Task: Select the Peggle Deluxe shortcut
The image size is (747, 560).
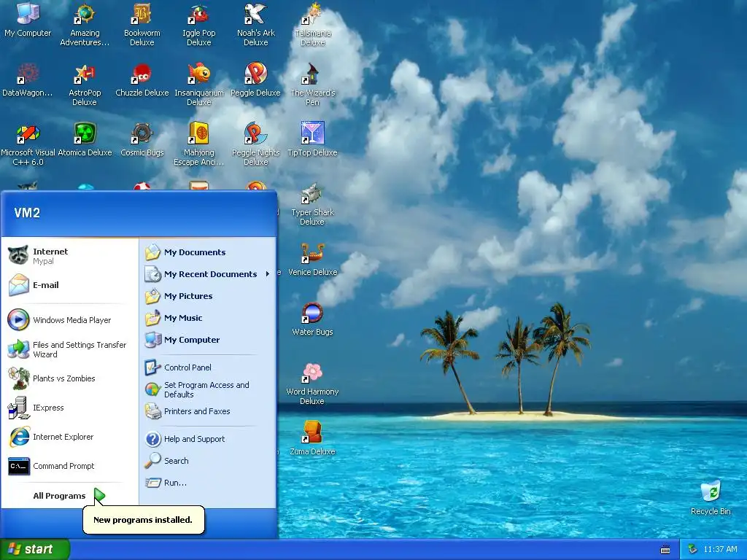Action: tap(256, 79)
